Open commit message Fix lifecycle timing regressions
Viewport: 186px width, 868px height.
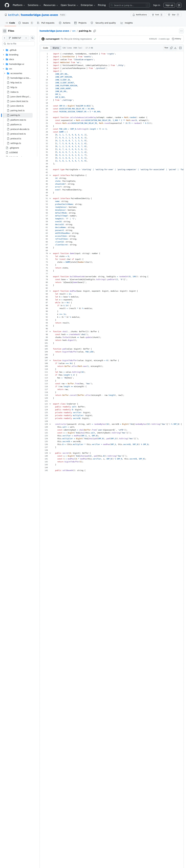coord(76,39)
